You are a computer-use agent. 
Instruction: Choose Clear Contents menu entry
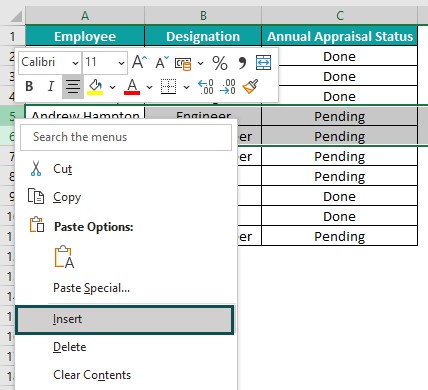point(125,375)
